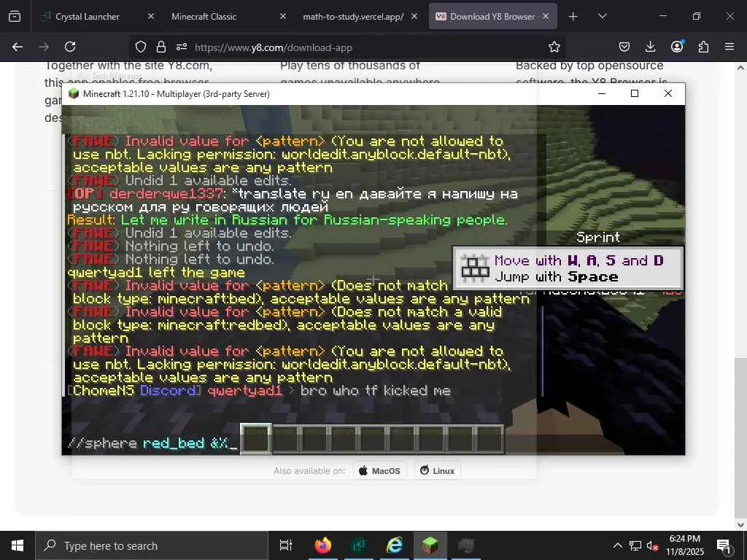Click the muted volume tray icon
This screenshot has width=747, height=560.
coord(652,545)
